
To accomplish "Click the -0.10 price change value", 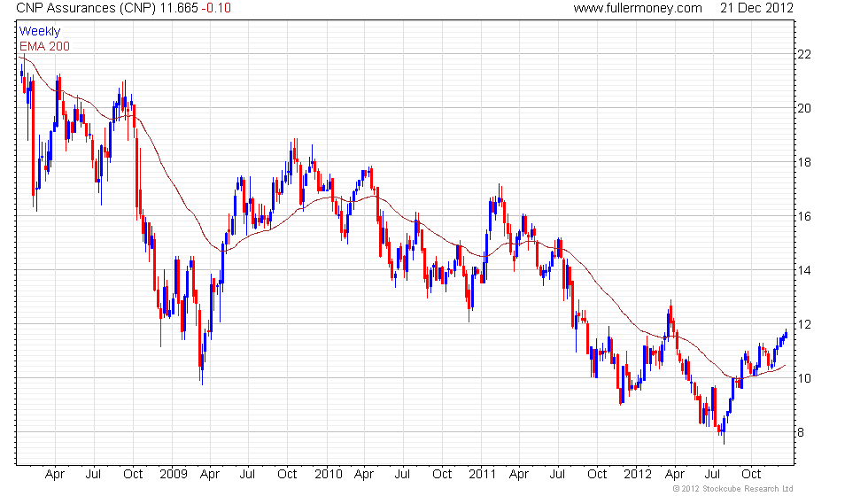I will [216, 8].
